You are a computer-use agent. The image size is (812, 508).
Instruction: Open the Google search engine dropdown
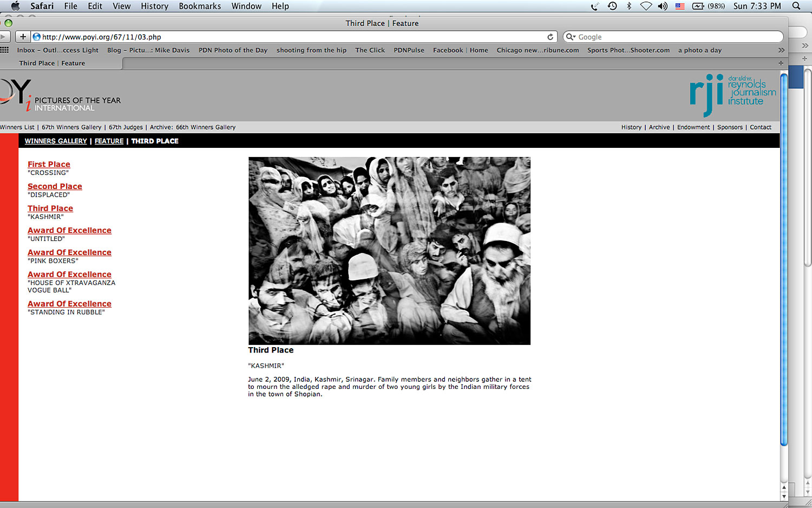point(571,37)
